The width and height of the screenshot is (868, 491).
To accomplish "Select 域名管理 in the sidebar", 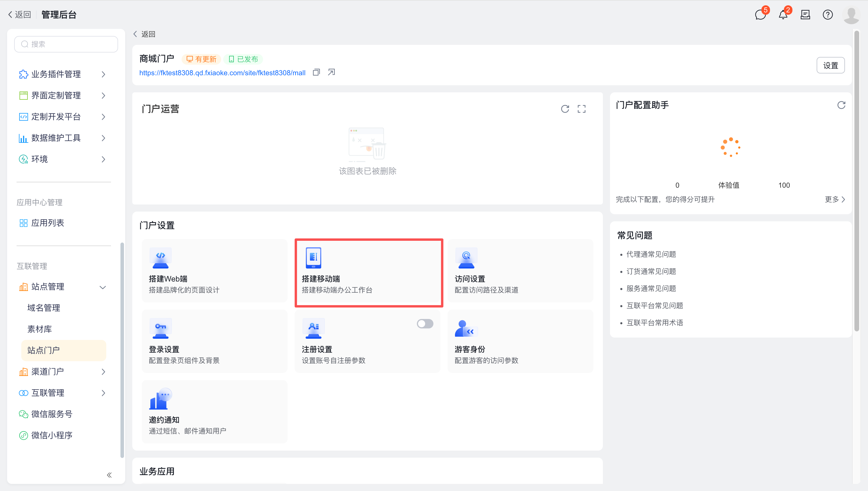I will tap(44, 307).
